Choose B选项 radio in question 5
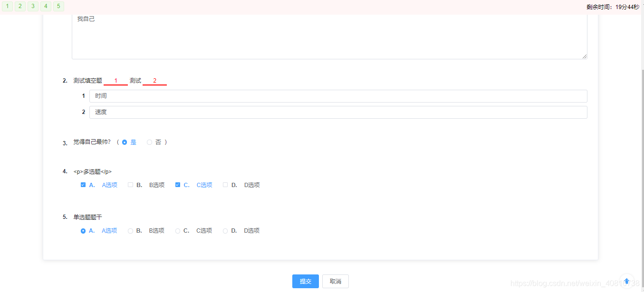 click(130, 231)
